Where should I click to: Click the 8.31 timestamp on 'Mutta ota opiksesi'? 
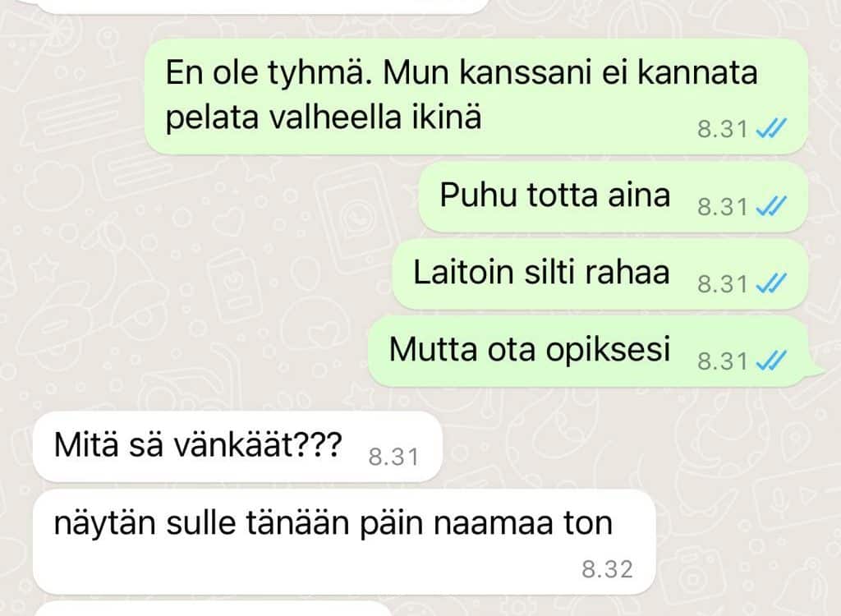click(723, 361)
